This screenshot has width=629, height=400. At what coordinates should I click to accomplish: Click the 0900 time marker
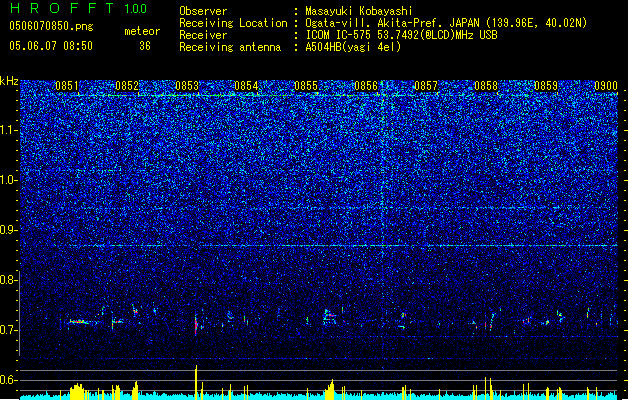(x=606, y=86)
